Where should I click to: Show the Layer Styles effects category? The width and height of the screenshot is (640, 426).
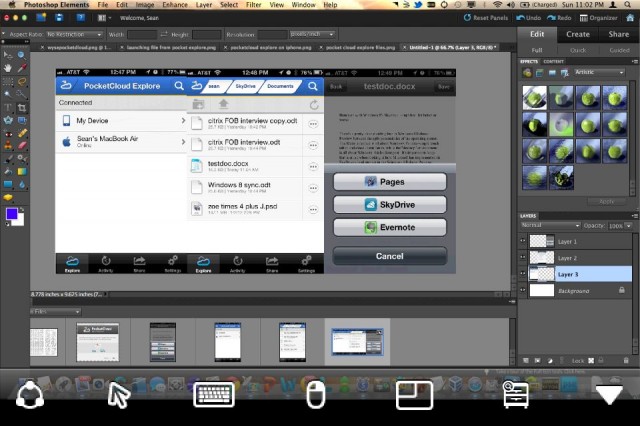pos(540,73)
